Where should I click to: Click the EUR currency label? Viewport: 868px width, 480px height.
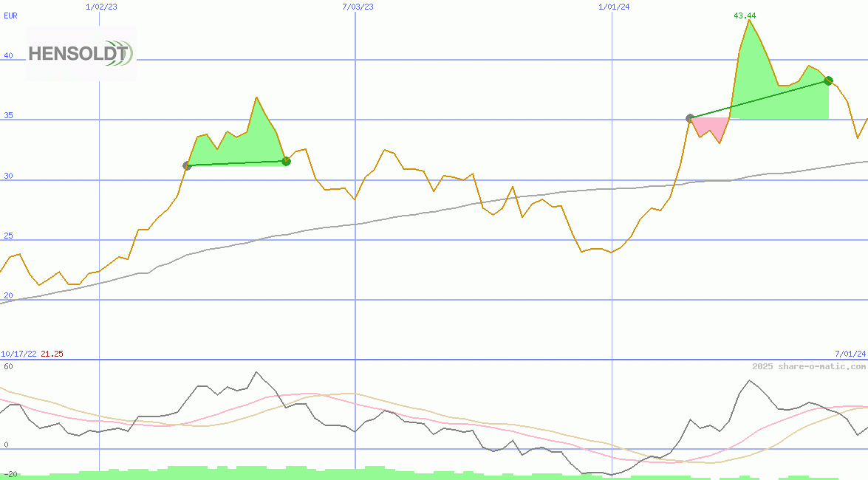click(x=10, y=15)
